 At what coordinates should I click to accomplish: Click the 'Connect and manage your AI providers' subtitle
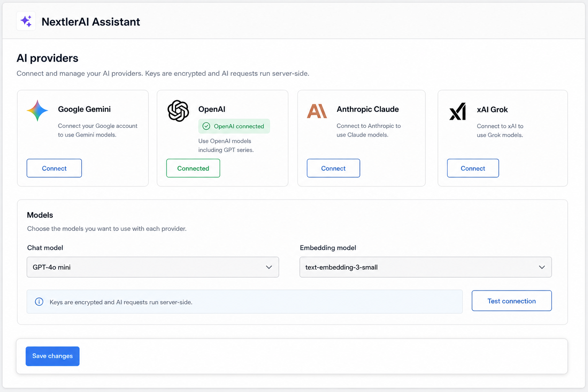point(163,73)
